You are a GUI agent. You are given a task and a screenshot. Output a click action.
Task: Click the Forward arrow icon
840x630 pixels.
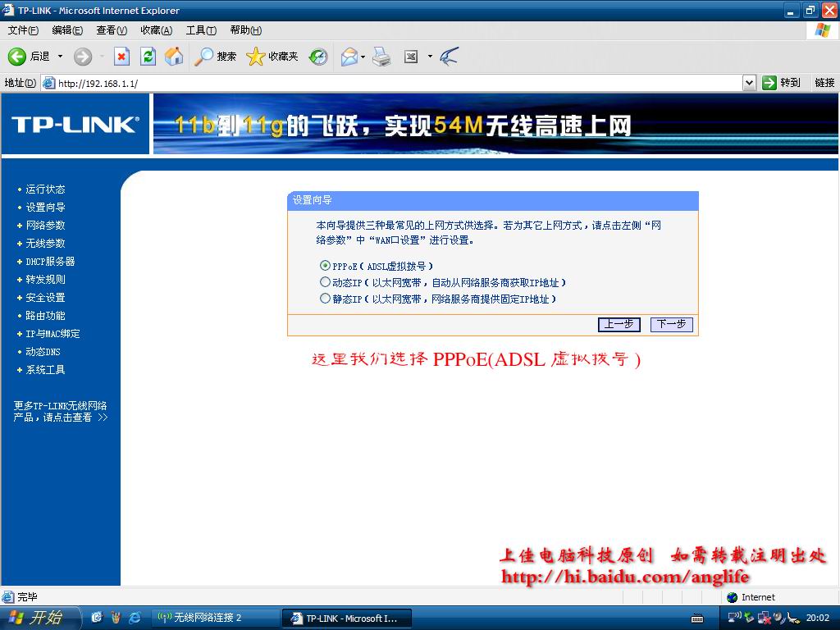click(83, 57)
